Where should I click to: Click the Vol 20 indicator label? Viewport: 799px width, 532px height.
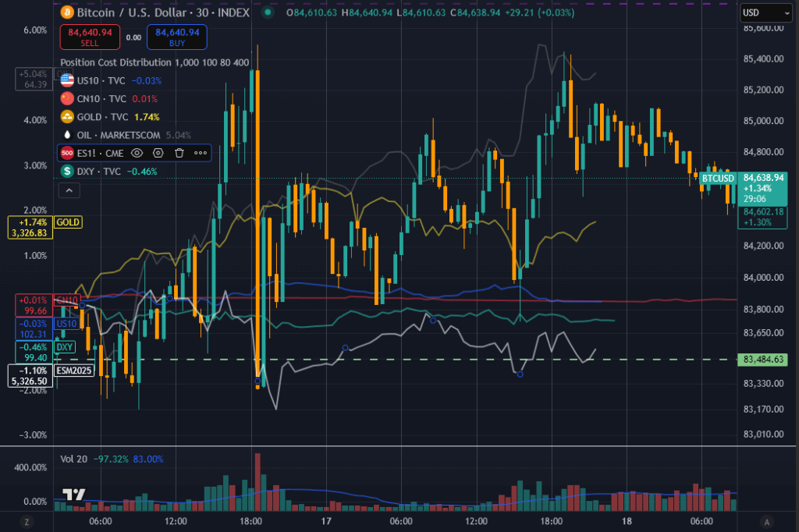pyautogui.click(x=74, y=459)
